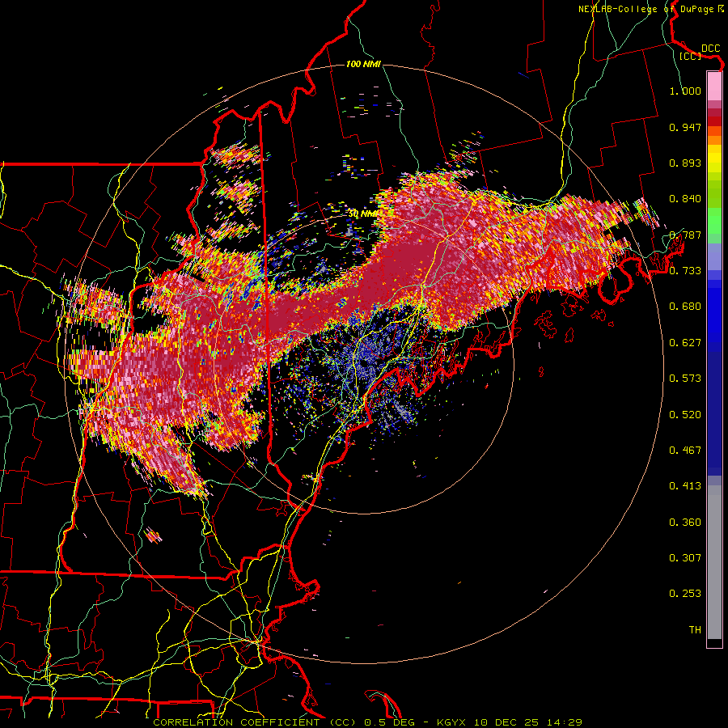
Task: Select the 0.787 legend value
Action: [685, 235]
